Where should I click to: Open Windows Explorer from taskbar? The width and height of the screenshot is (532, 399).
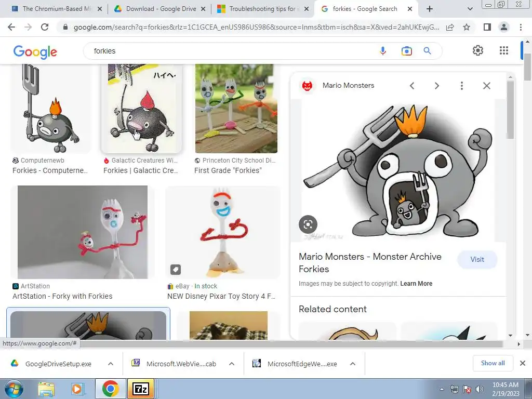tap(46, 389)
